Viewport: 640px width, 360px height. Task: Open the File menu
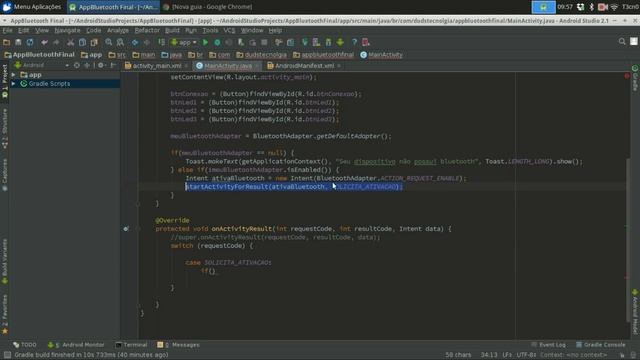7,31
